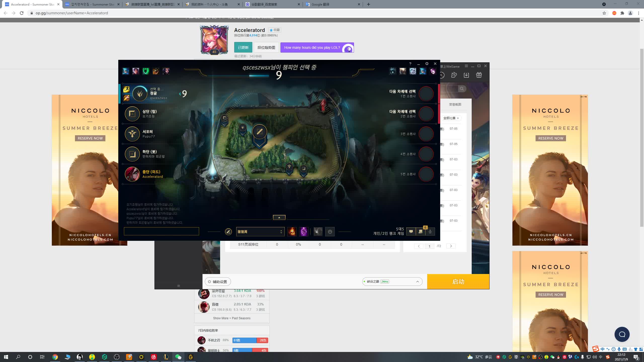Go to previous page of WeGame match list
Image resolution: width=644 pixels, height=362 pixels.
coord(419,246)
